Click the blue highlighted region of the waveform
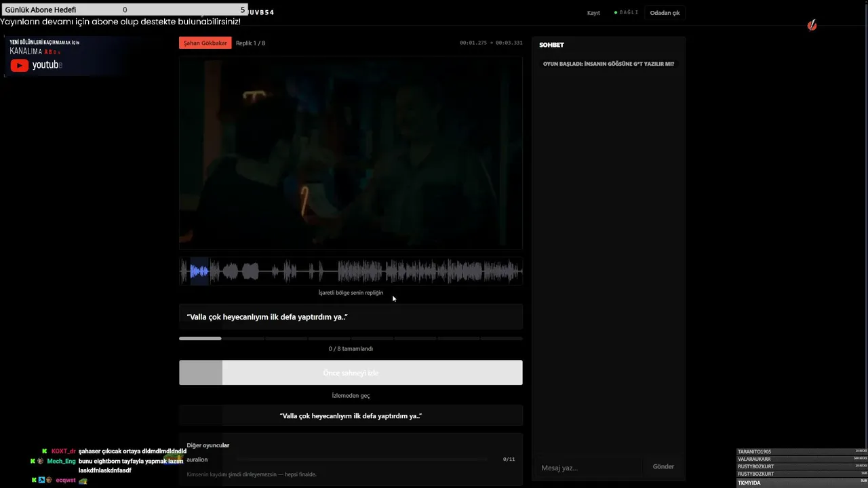The height and width of the screenshot is (488, 868). pos(199,272)
